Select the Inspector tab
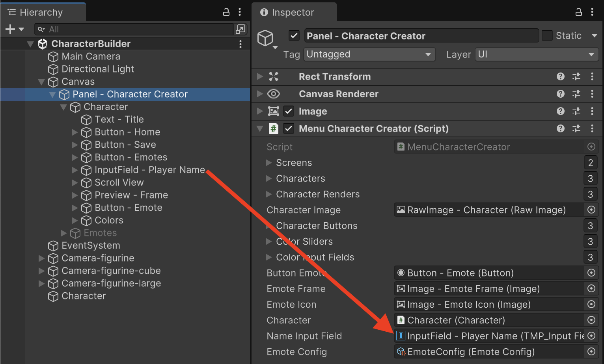Image resolution: width=604 pixels, height=364 pixels. 293,12
